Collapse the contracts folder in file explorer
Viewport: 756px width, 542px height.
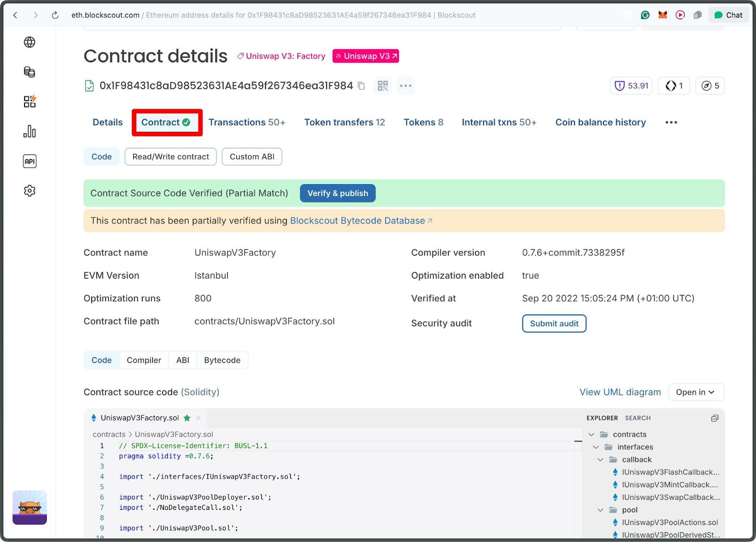[x=591, y=434]
